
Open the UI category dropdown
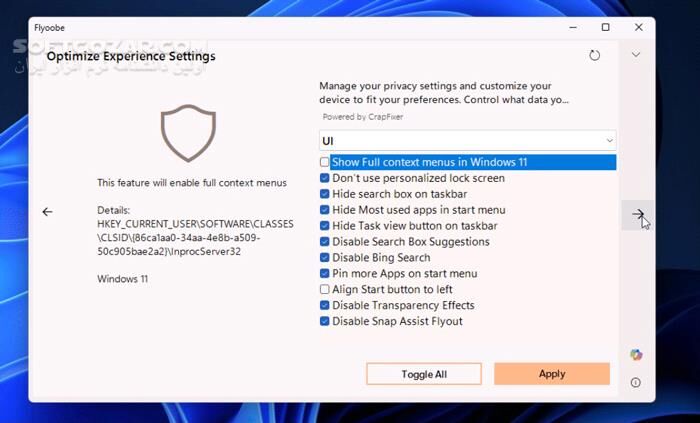[x=467, y=141]
